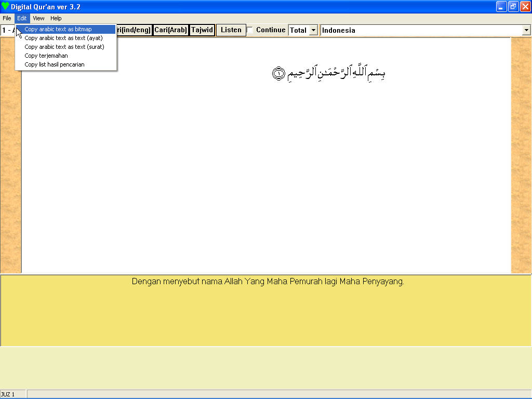
Task: Restore down the Digital Qur'an window
Action: tap(513, 6)
